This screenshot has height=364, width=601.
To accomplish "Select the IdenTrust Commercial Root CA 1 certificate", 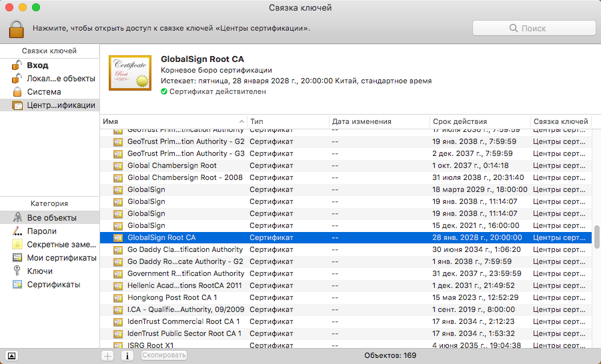I will [x=346, y=321].
